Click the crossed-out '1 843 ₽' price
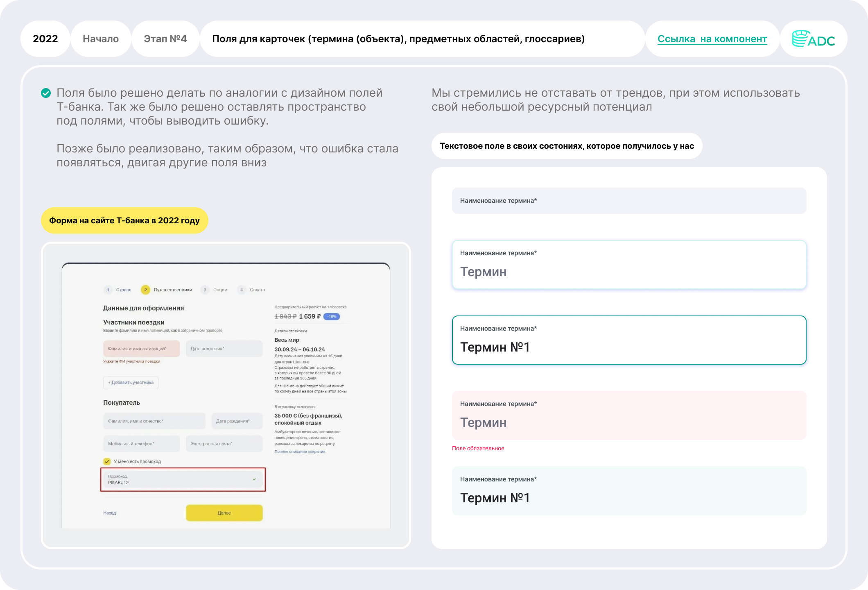Image resolution: width=868 pixels, height=590 pixels. (x=285, y=316)
